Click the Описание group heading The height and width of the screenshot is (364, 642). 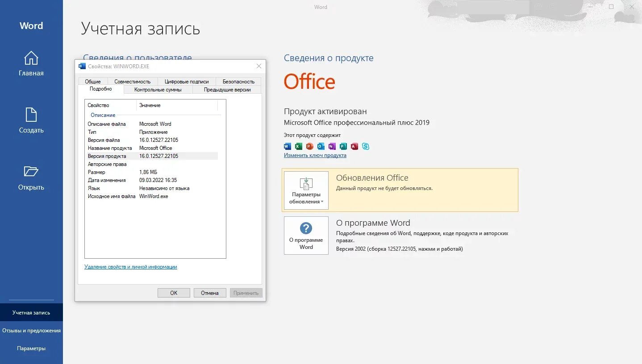pyautogui.click(x=103, y=115)
